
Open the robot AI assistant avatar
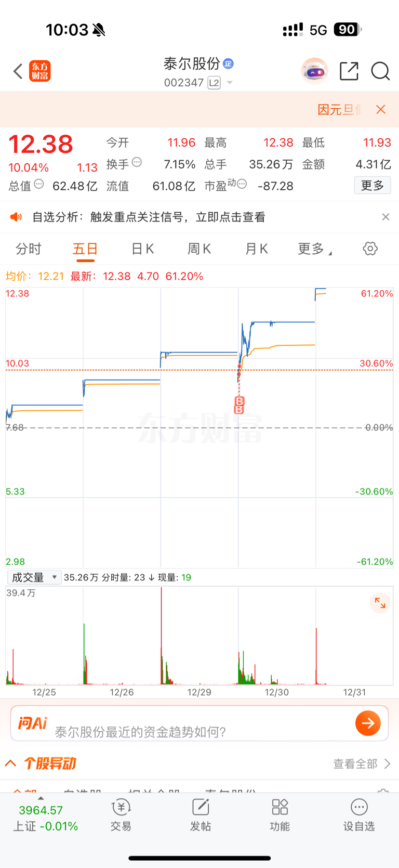[x=314, y=71]
